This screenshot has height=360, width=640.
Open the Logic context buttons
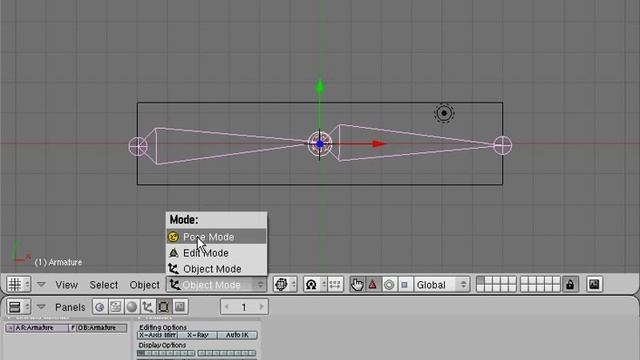(100, 307)
